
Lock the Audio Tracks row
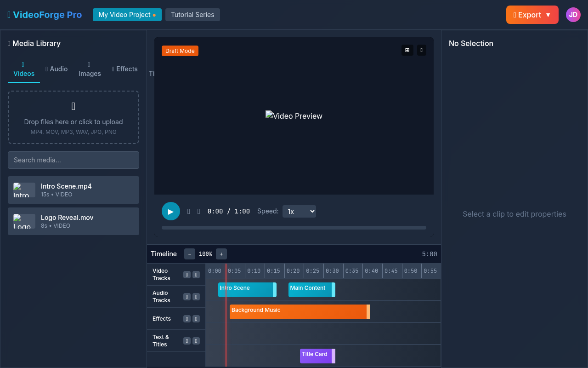(196, 296)
